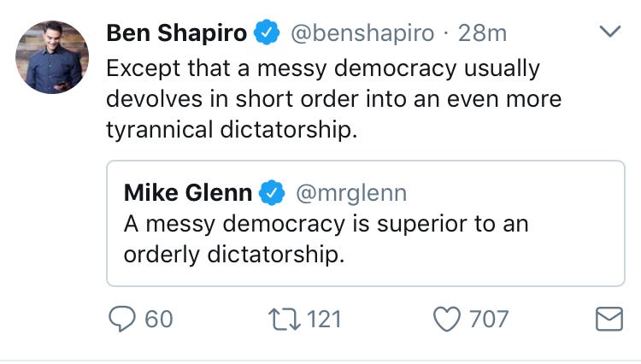Open the Ben Shapiro display name link
The height and width of the screenshot is (364, 641).
pos(177,34)
